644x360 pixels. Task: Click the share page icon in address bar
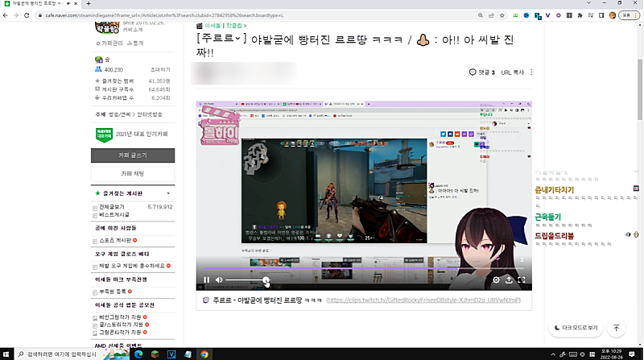491,15
